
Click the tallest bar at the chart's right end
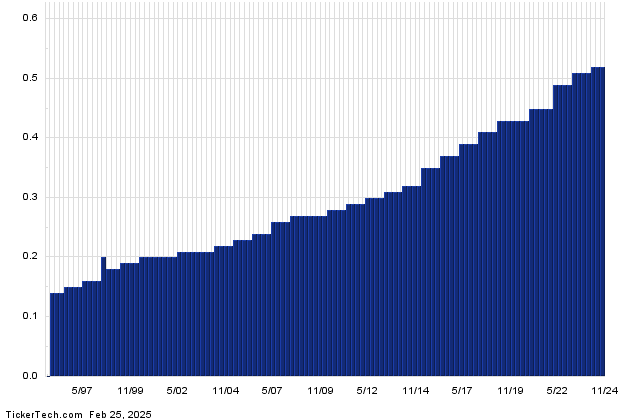(598, 220)
